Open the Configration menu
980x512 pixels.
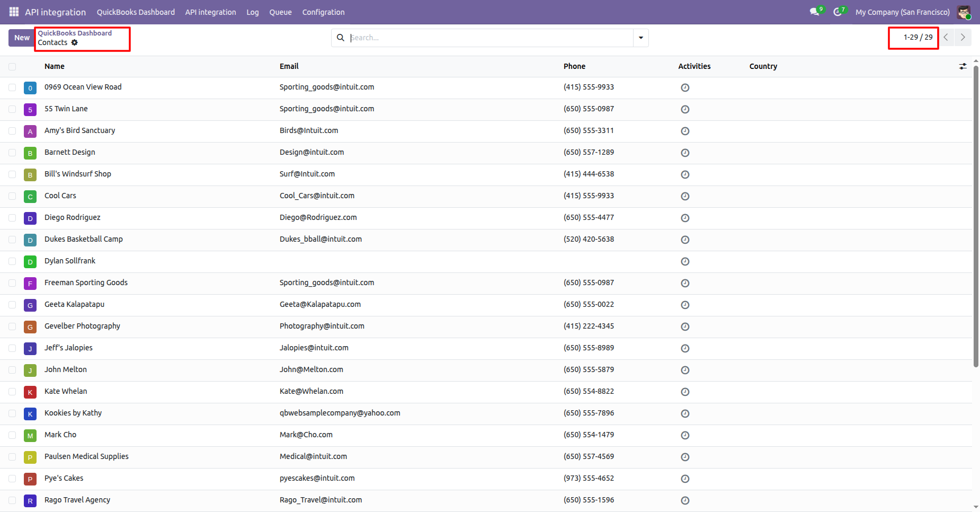(x=323, y=12)
